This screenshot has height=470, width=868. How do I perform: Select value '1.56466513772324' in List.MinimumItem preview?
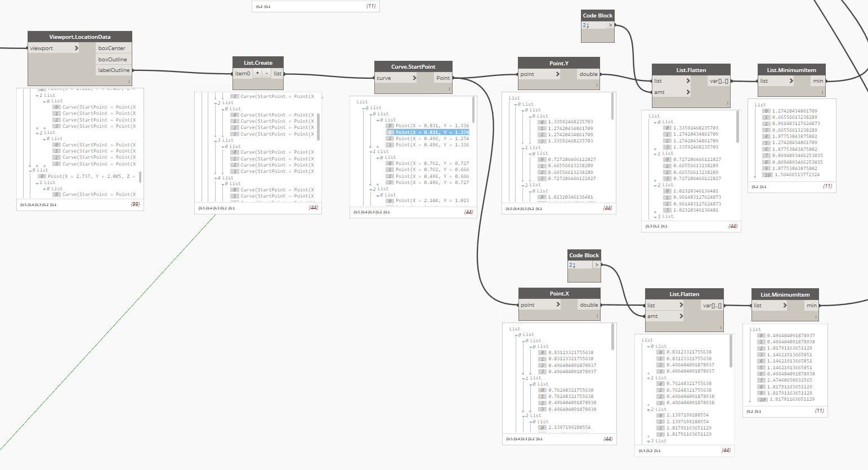click(796, 174)
